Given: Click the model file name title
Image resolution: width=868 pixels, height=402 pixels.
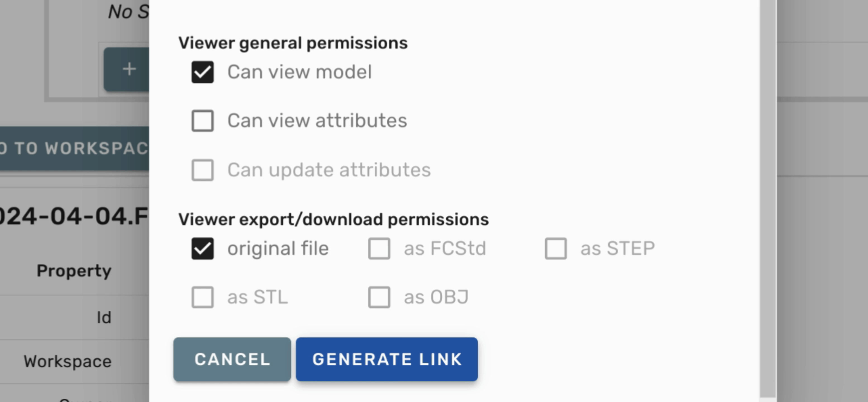Looking at the screenshot, I should click(x=74, y=216).
